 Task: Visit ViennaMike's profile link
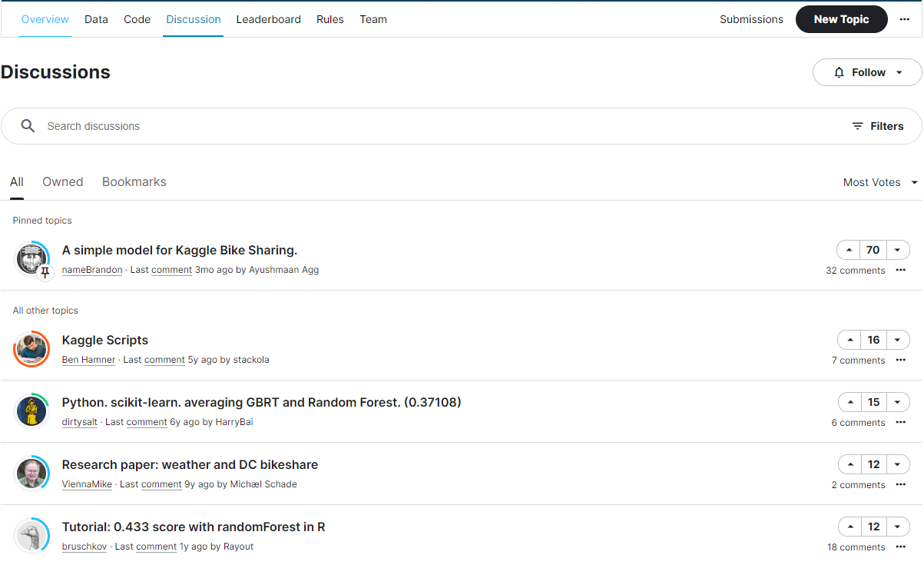[x=87, y=484]
